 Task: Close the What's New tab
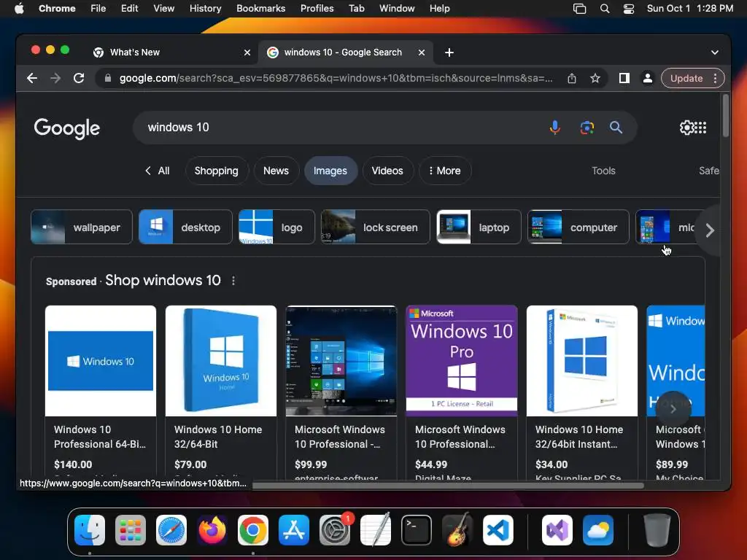tap(247, 52)
